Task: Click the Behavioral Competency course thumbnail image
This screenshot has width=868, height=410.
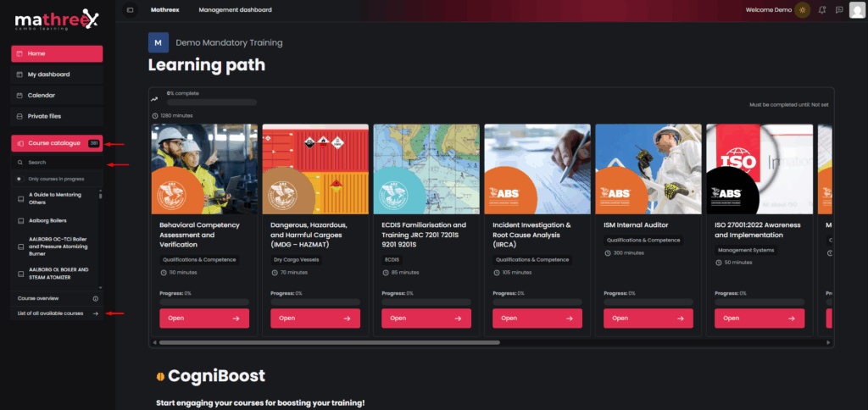Action: (204, 169)
